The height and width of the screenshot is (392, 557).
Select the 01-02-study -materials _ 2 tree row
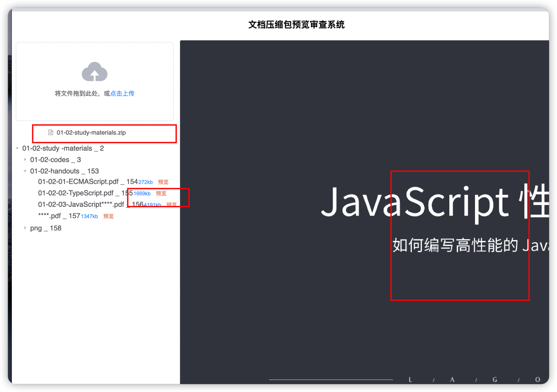[63, 148]
